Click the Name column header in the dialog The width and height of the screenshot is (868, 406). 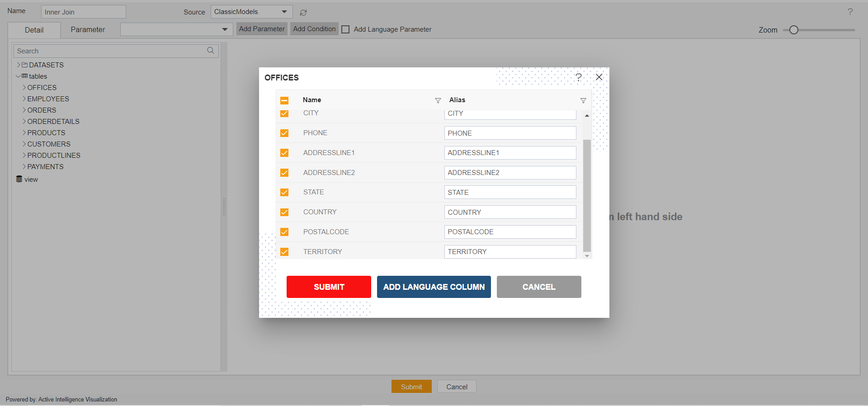coord(312,100)
